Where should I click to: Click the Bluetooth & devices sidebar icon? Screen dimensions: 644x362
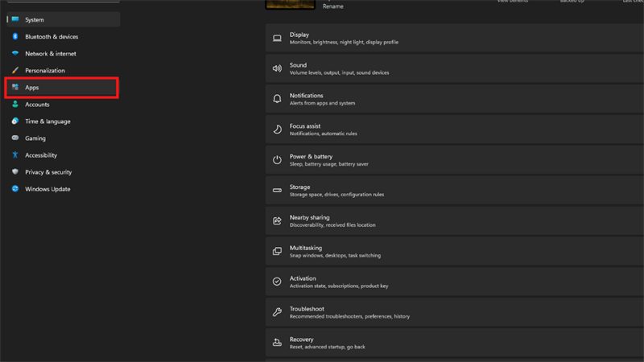pyautogui.click(x=14, y=37)
